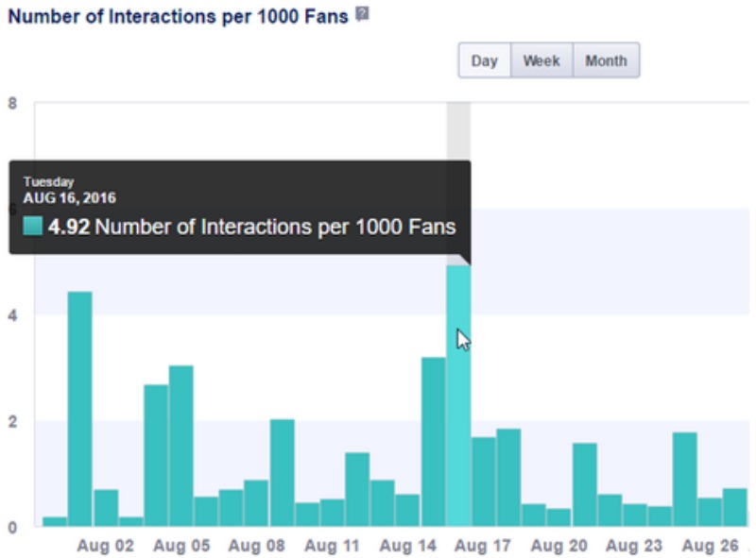Switch the chart to Month view
The height and width of the screenshot is (558, 756).
coord(606,60)
